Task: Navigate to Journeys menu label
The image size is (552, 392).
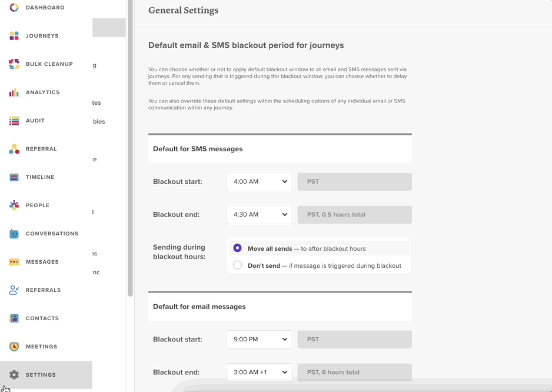Action: coord(42,35)
